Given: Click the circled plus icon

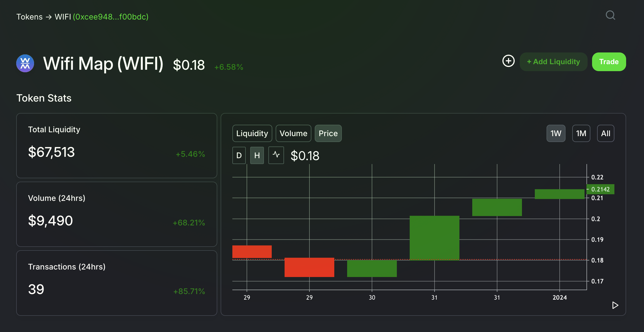Looking at the screenshot, I should click(x=508, y=61).
